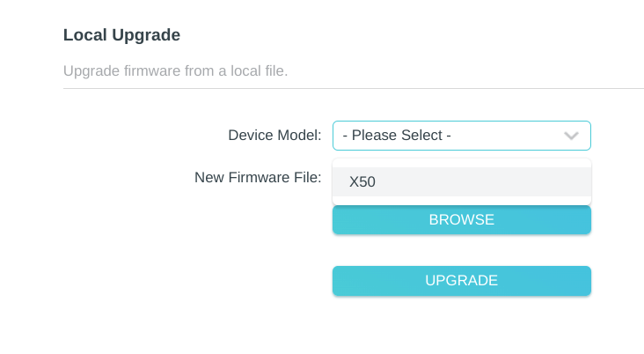
Task: Hit the teal UPGRADE bar at the bottom
Action: pyautogui.click(x=461, y=281)
